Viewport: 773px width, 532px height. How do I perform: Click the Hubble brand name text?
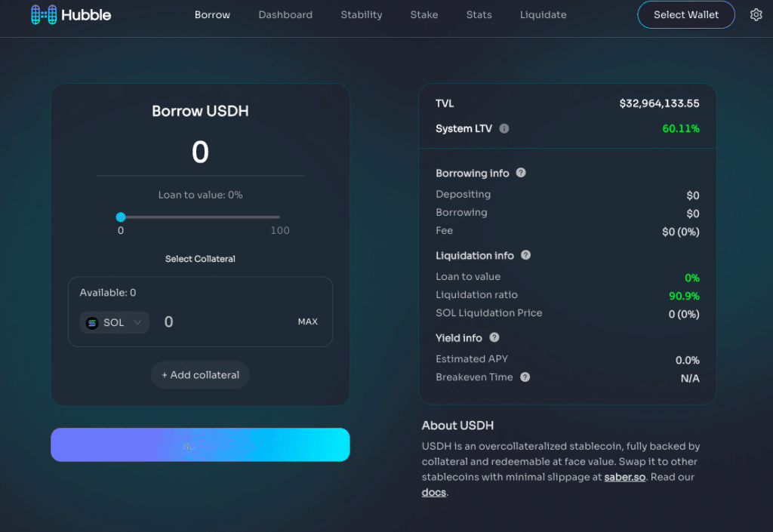click(86, 15)
